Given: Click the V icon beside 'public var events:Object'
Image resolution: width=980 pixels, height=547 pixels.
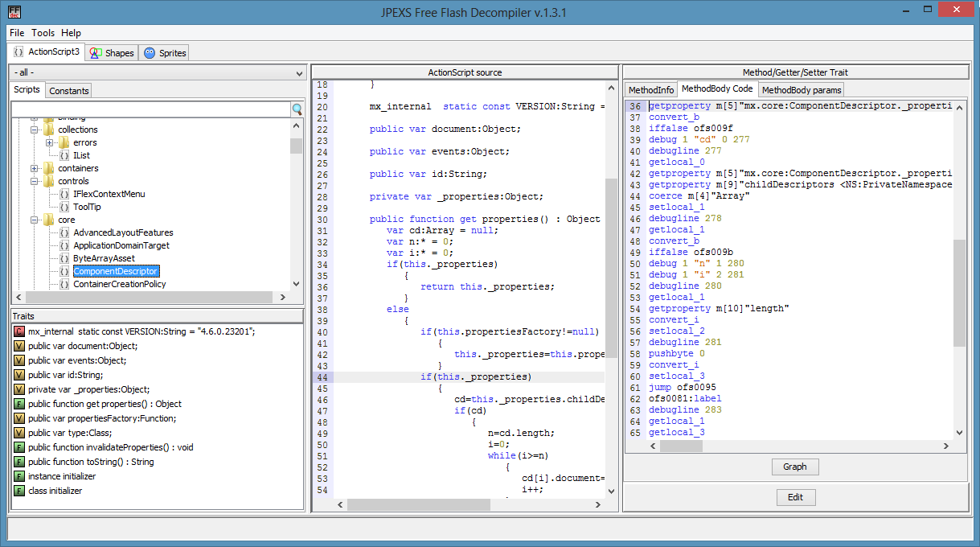Looking at the screenshot, I should (19, 360).
